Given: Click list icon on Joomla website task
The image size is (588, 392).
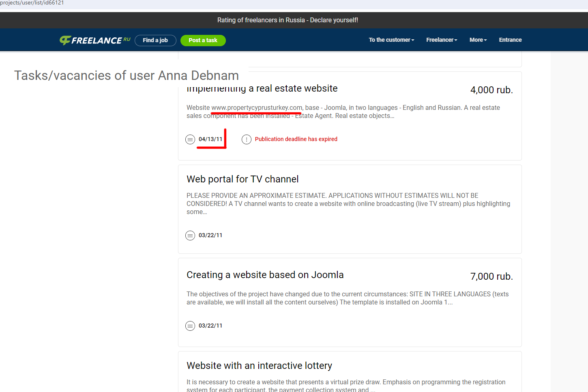Looking at the screenshot, I should [190, 326].
